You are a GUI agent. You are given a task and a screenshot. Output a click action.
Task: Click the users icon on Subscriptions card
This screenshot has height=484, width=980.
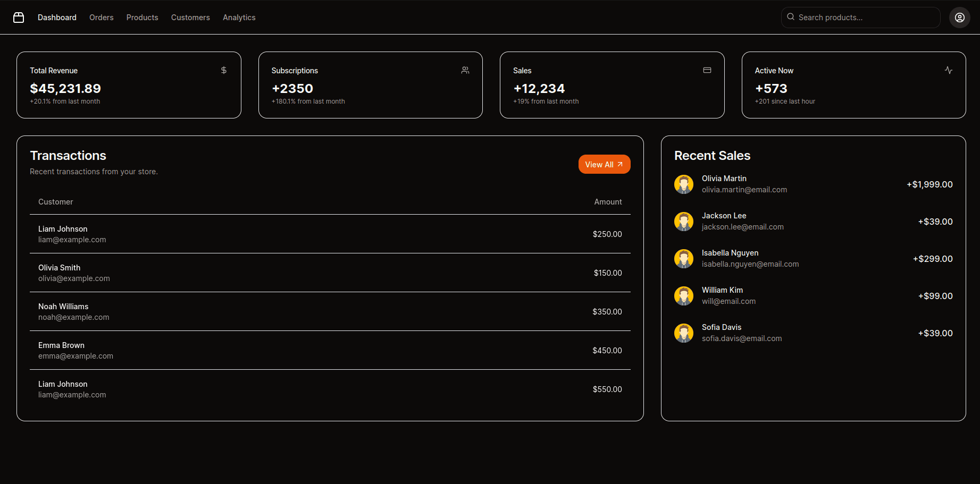pyautogui.click(x=465, y=70)
